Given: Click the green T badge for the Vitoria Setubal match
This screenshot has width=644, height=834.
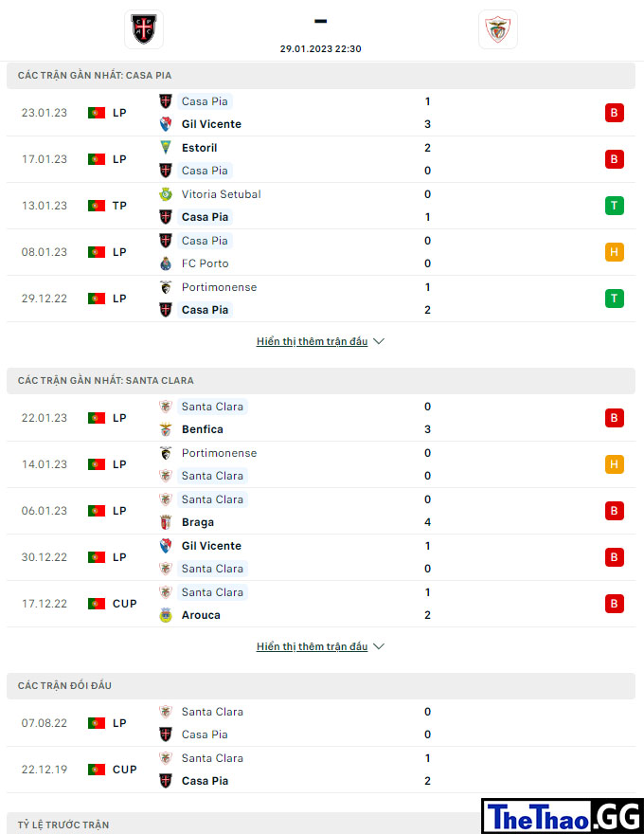Looking at the screenshot, I should 615,206.
